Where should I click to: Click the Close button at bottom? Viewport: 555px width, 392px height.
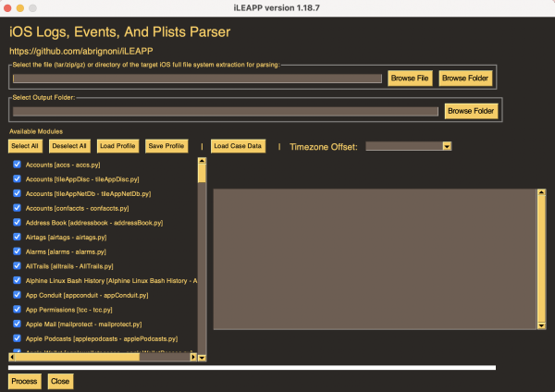point(60,382)
